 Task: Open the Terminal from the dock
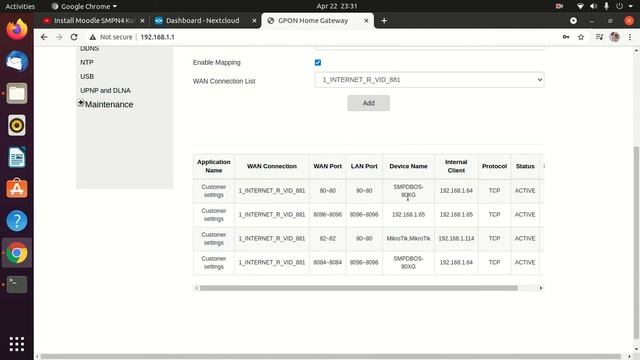coord(17,284)
